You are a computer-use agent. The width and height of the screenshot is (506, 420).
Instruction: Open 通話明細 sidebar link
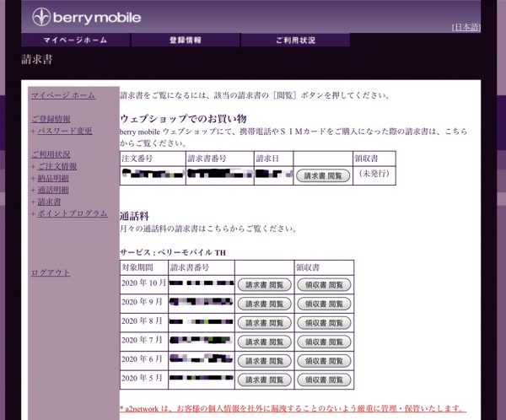click(x=53, y=190)
